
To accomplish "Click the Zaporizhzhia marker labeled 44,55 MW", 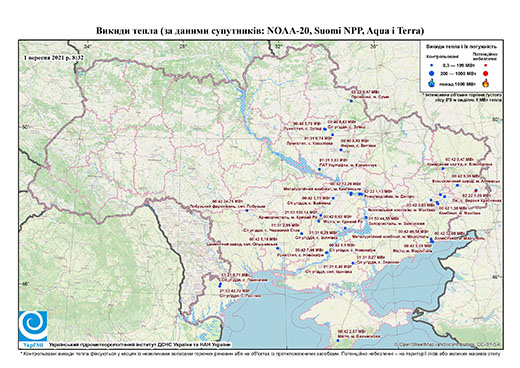I will click(366, 217).
